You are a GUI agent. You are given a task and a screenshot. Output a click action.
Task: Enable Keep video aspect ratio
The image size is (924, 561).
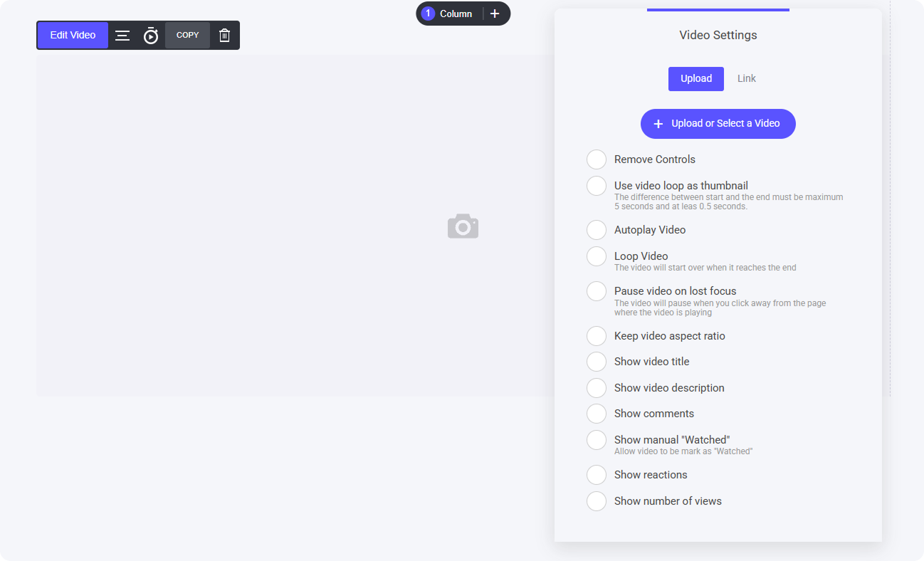597,336
